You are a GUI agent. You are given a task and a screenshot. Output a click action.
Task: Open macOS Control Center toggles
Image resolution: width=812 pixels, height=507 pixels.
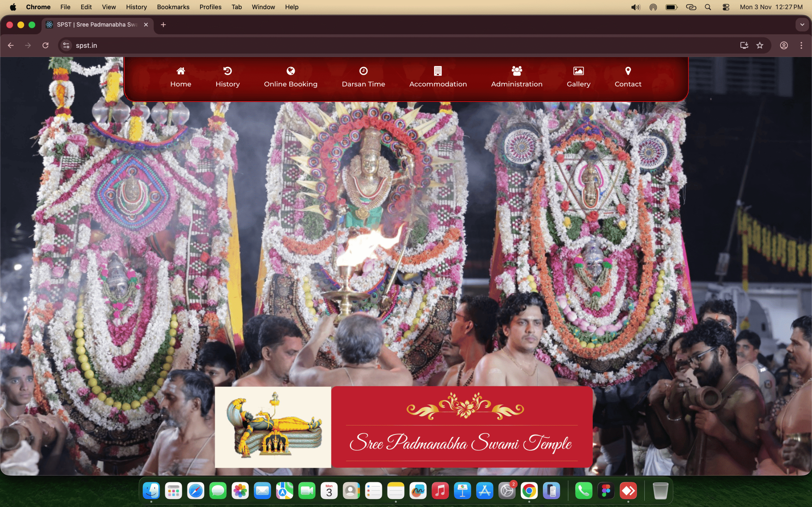[726, 7]
